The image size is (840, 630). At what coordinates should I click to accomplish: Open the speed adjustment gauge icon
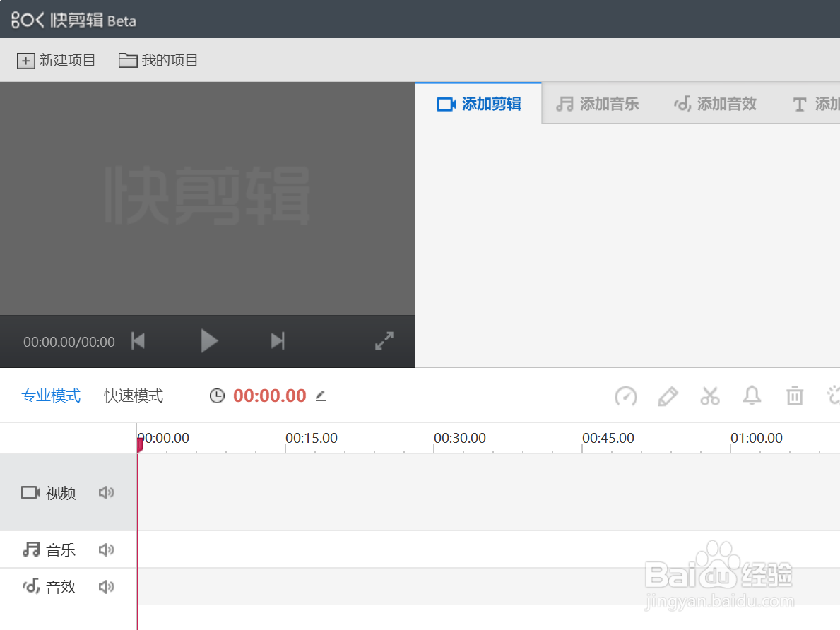626,396
